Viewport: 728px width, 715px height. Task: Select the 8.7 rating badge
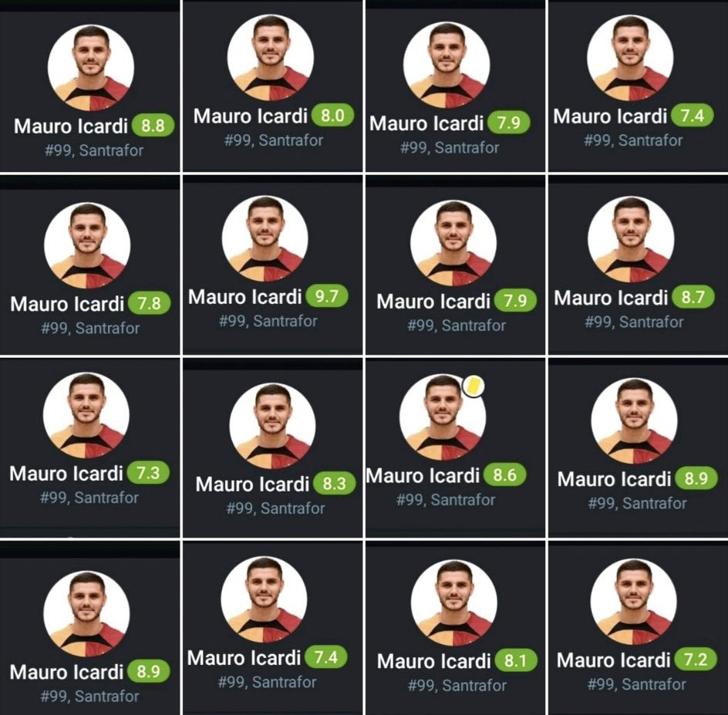click(693, 297)
